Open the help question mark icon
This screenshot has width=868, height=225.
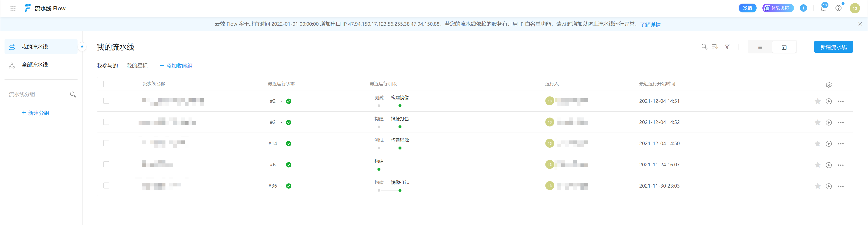tap(838, 8)
